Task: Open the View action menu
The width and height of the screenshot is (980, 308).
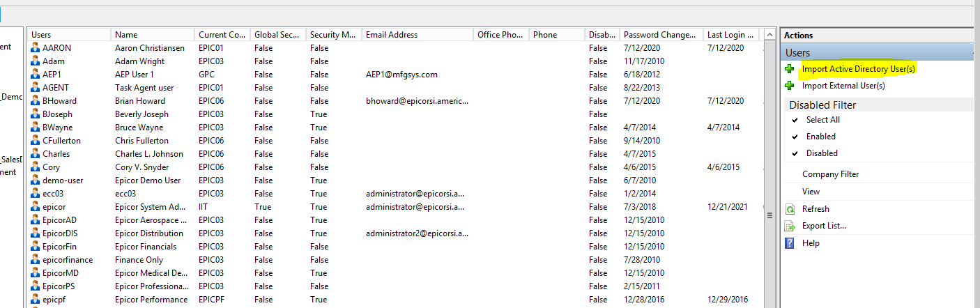Action: coord(811,192)
